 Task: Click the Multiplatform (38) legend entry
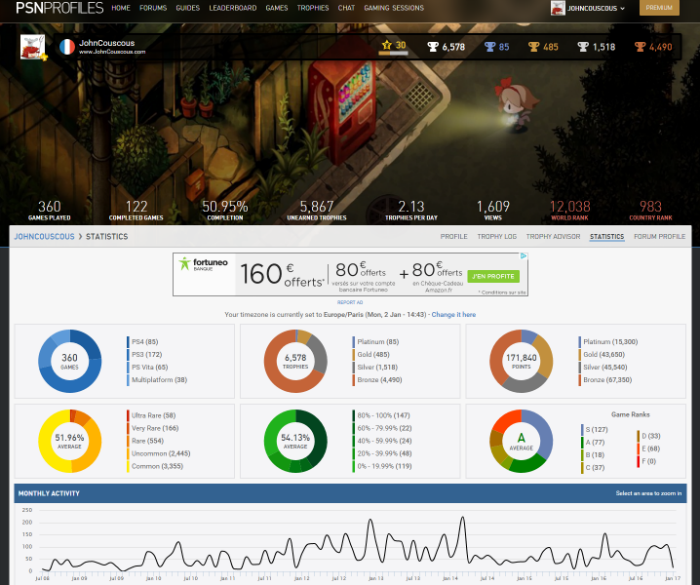(159, 380)
